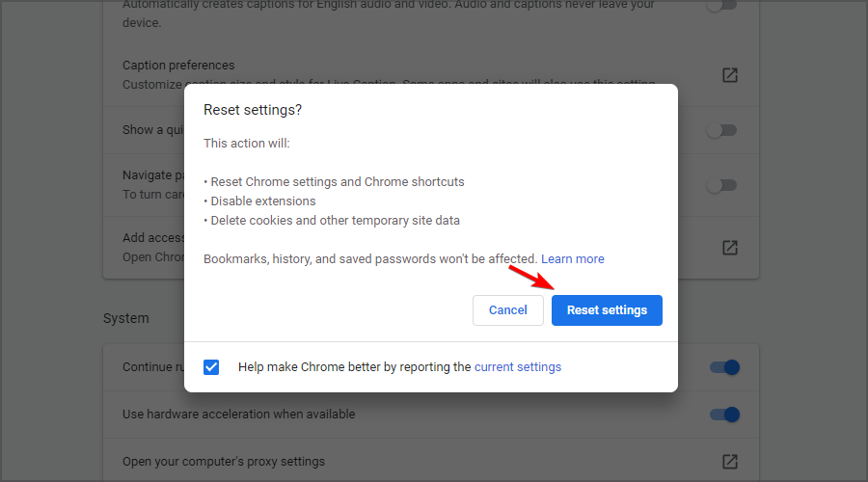The image size is (868, 482).
Task: Turn off hardware acceleration switch
Action: pos(724,414)
